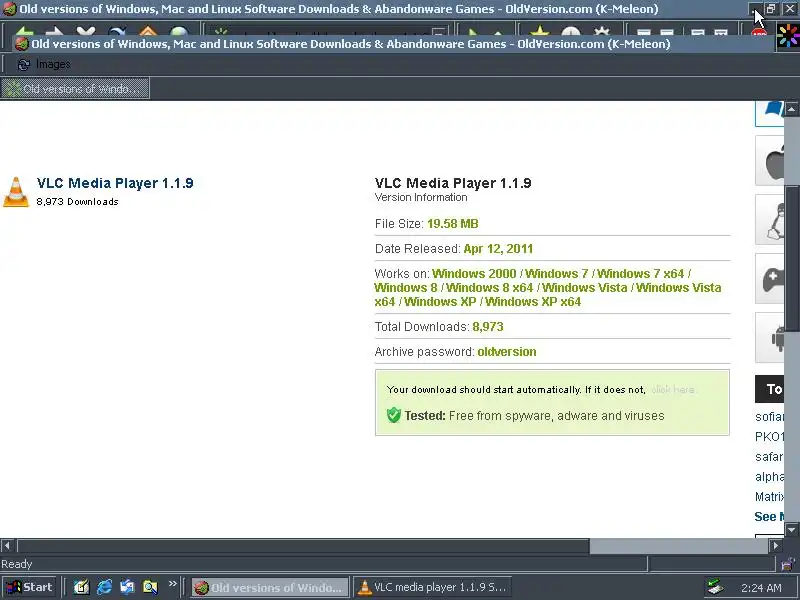Open the Games controller category icon

tap(771, 279)
